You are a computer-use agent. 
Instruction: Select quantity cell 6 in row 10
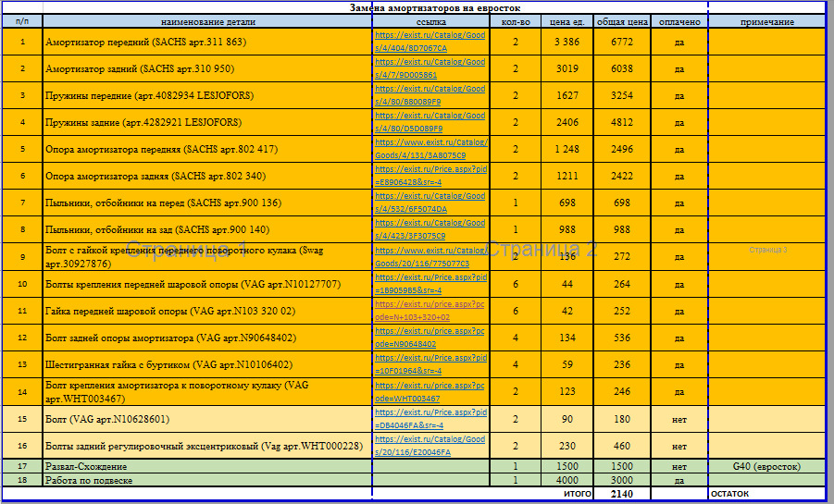tap(516, 284)
